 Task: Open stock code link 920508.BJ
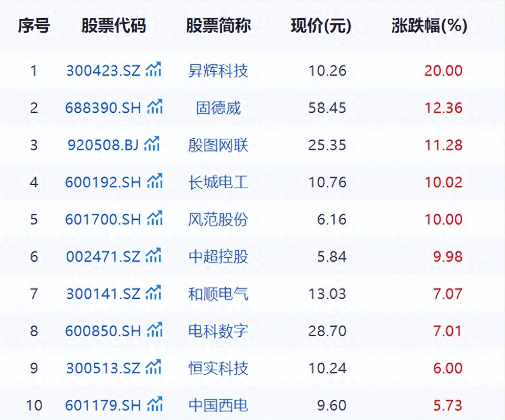click(103, 145)
